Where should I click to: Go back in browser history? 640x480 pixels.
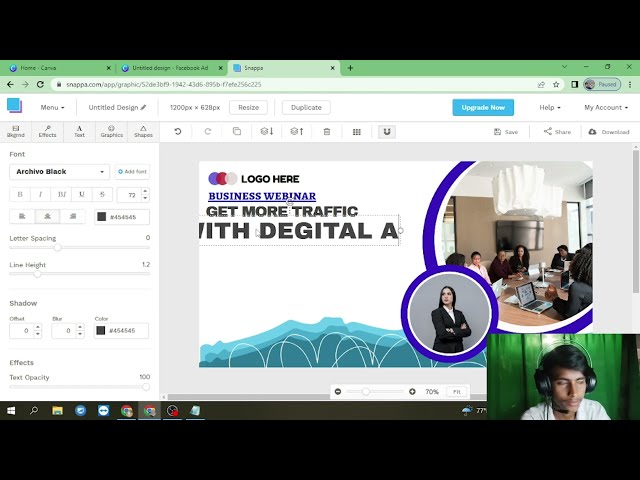[11, 84]
